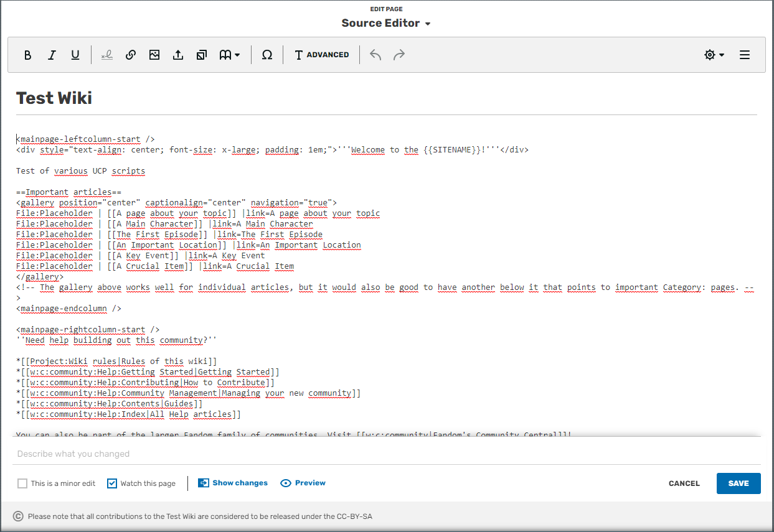Click the 'How to Contribute' list line
The image size is (774, 532).
click(145, 383)
